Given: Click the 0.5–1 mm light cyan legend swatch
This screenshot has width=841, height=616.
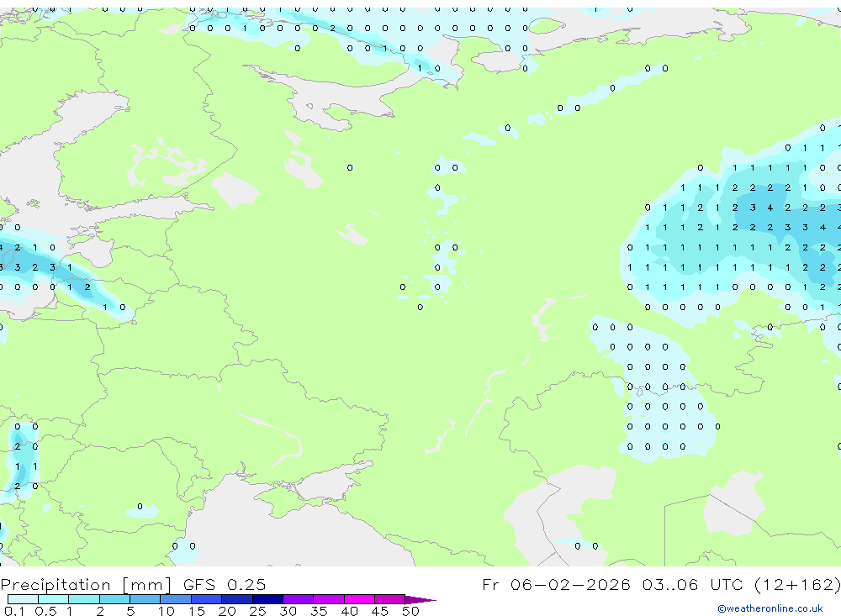Looking at the screenshot, I should [x=54, y=599].
